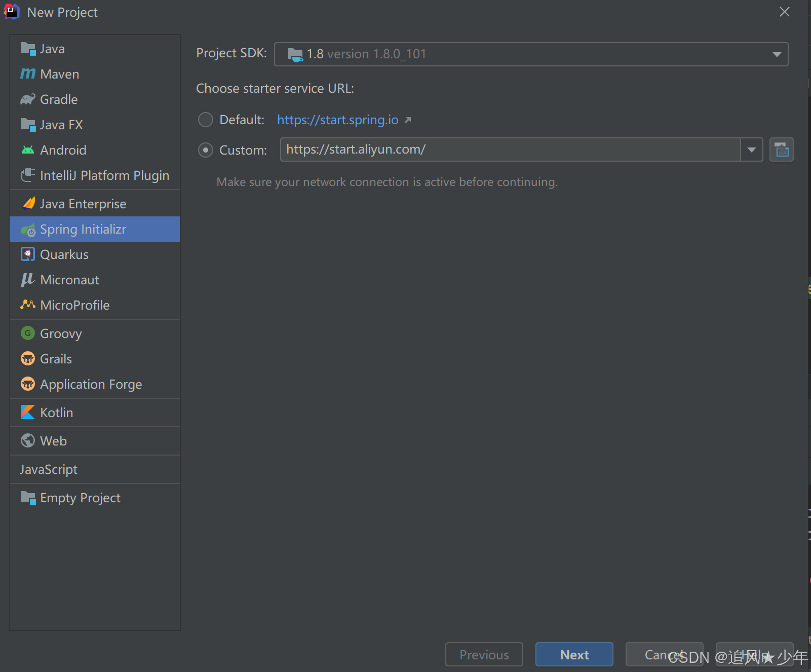
Task: Click the 'Custom:' radio label text
Action: pos(243,151)
